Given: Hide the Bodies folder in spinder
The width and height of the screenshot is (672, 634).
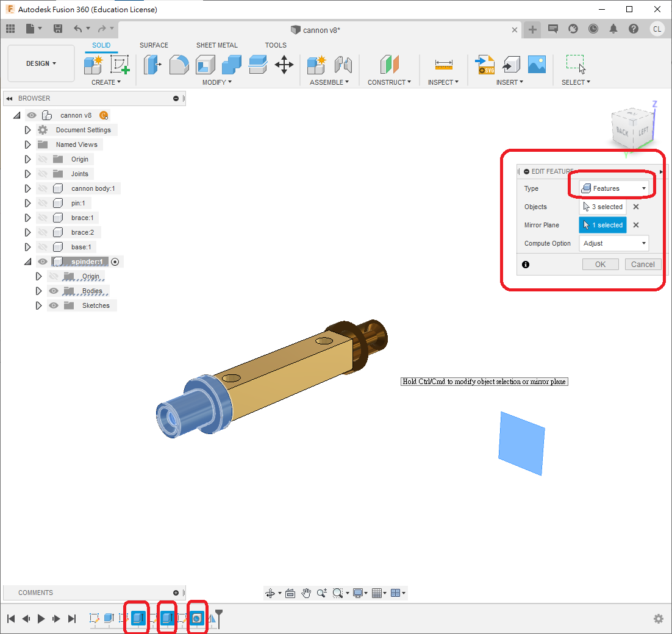Looking at the screenshot, I should 54,291.
